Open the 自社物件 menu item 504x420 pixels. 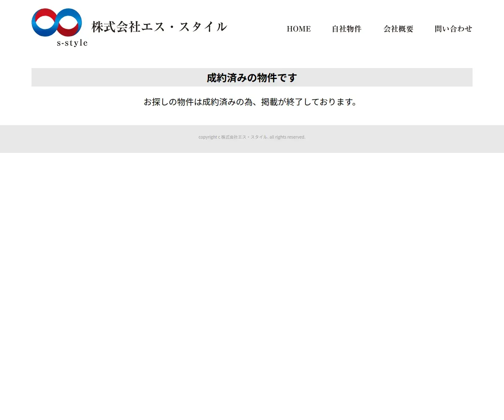[346, 29]
